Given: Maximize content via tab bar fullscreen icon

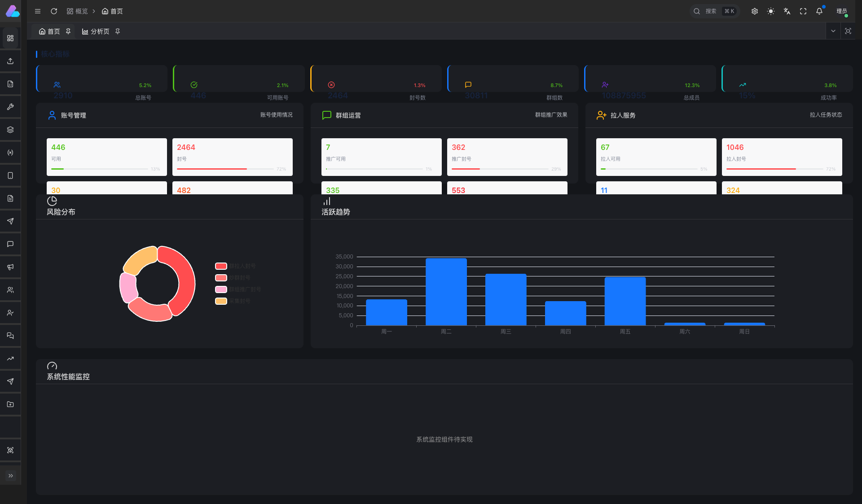Looking at the screenshot, I should 848,31.
